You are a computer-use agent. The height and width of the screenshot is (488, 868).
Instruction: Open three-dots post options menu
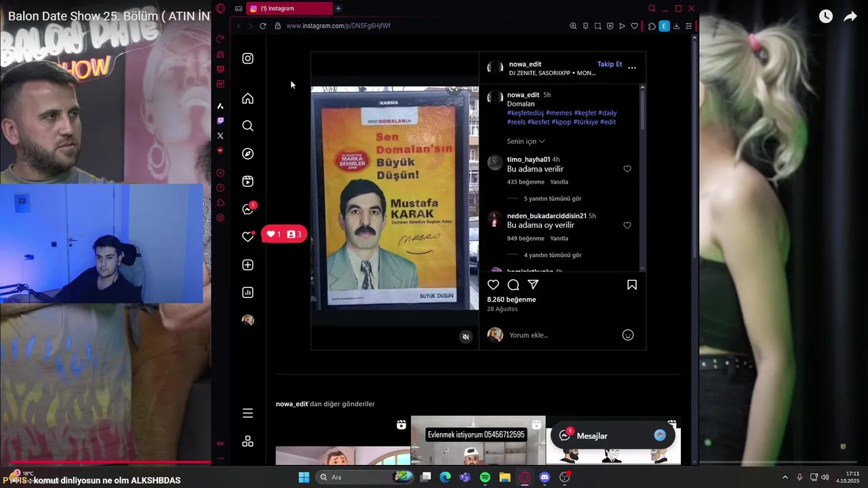coord(632,68)
